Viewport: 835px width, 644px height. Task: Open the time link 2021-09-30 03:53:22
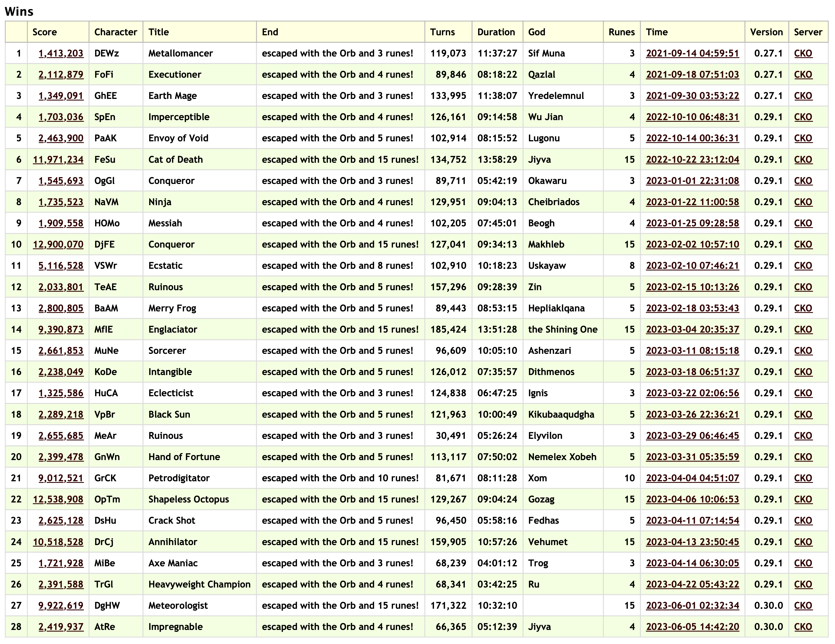692,95
